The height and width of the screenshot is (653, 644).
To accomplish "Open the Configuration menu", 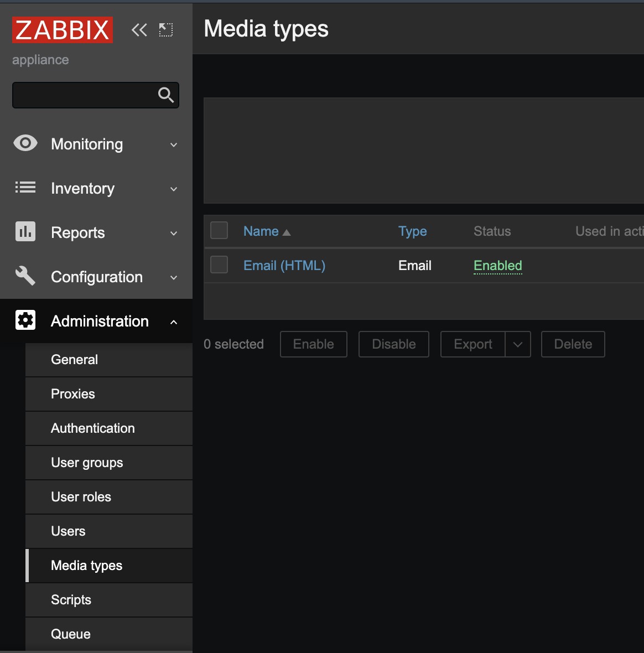I will pos(96,277).
